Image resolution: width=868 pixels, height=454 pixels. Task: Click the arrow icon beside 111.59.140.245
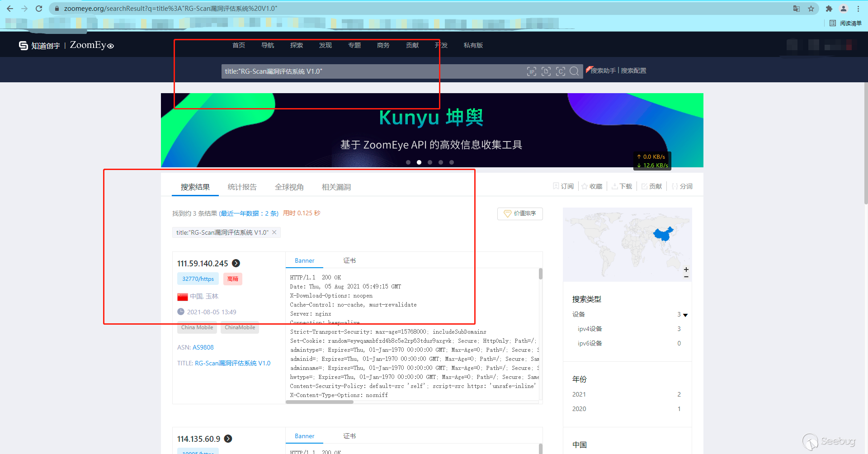point(236,263)
